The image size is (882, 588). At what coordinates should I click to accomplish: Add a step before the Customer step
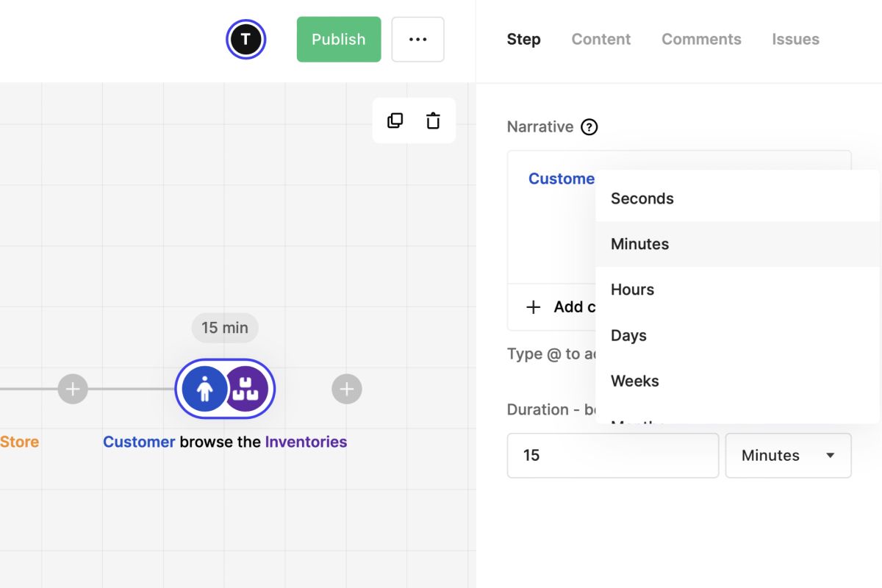click(73, 389)
